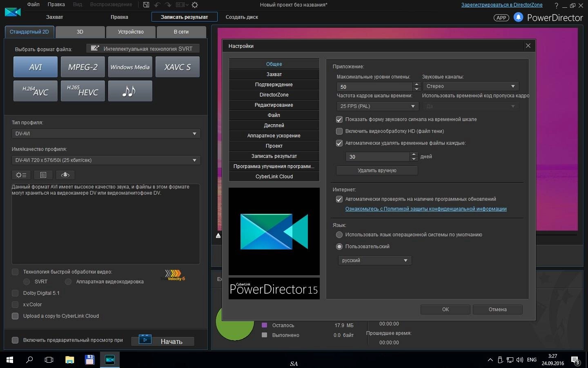Enable preview during production checkbox
The width and height of the screenshot is (588, 368).
click(x=15, y=340)
